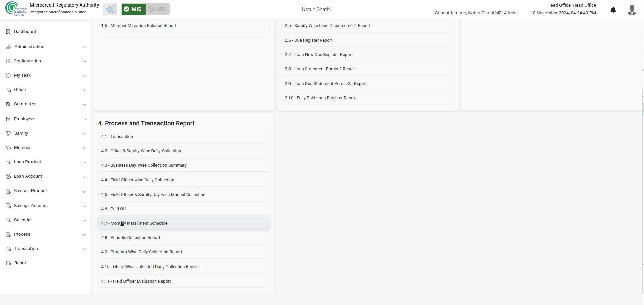The height and width of the screenshot is (305, 644).
Task: Click the Process sidebar icon
Action: [x=8, y=234]
